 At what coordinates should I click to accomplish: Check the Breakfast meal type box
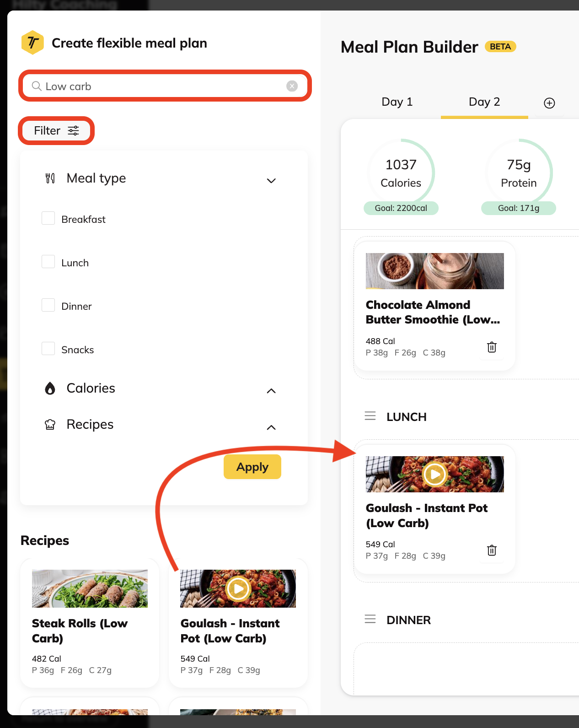pyautogui.click(x=48, y=218)
